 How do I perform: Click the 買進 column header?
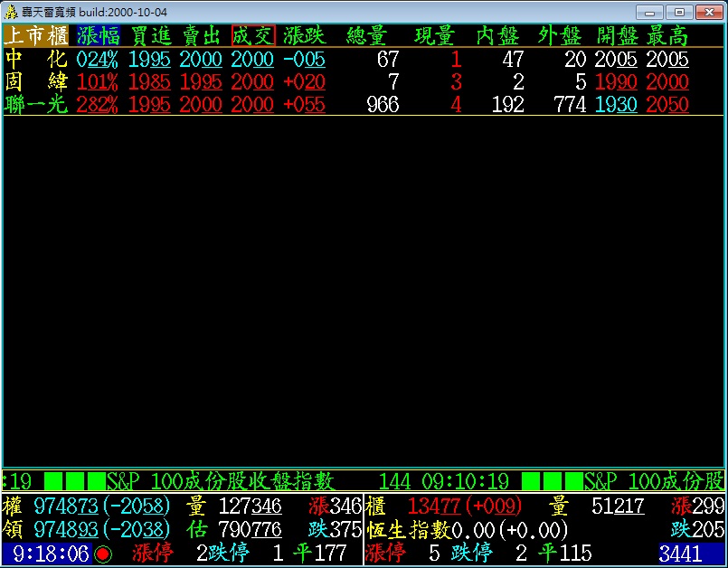pyautogui.click(x=149, y=35)
